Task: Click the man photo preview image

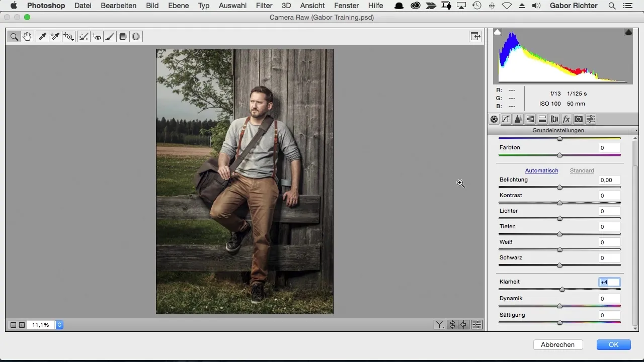Action: click(245, 182)
